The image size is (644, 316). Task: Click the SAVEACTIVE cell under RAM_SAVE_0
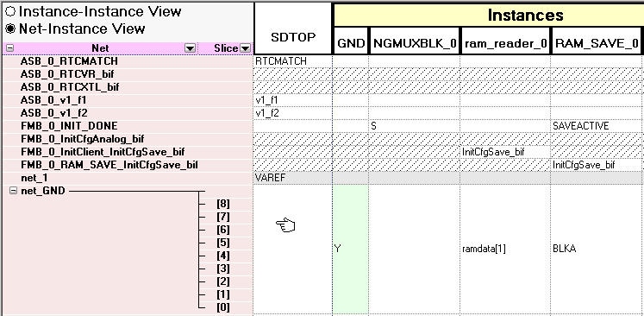[x=596, y=126]
